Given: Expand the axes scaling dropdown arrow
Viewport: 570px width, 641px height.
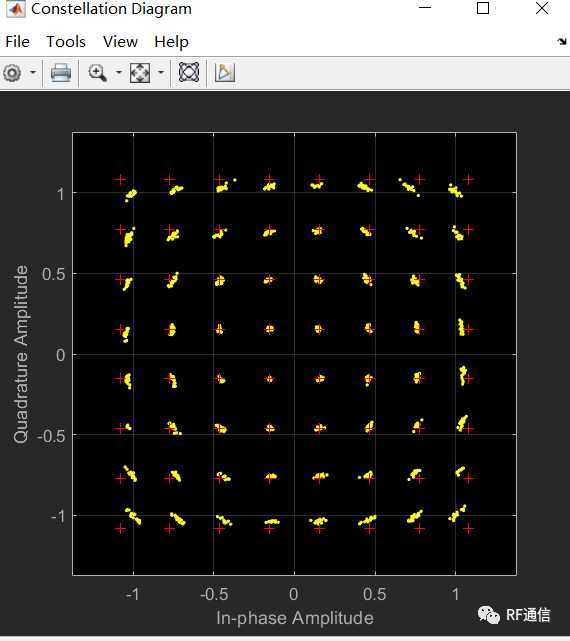Looking at the screenshot, I should 161,73.
